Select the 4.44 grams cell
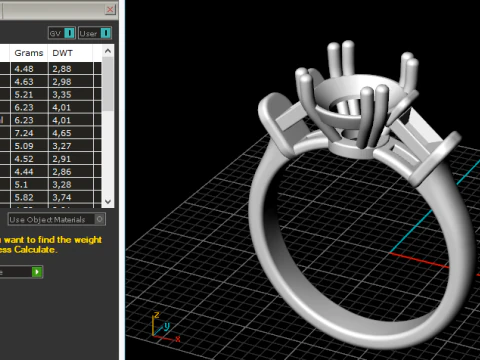The height and width of the screenshot is (360, 480). click(x=29, y=172)
